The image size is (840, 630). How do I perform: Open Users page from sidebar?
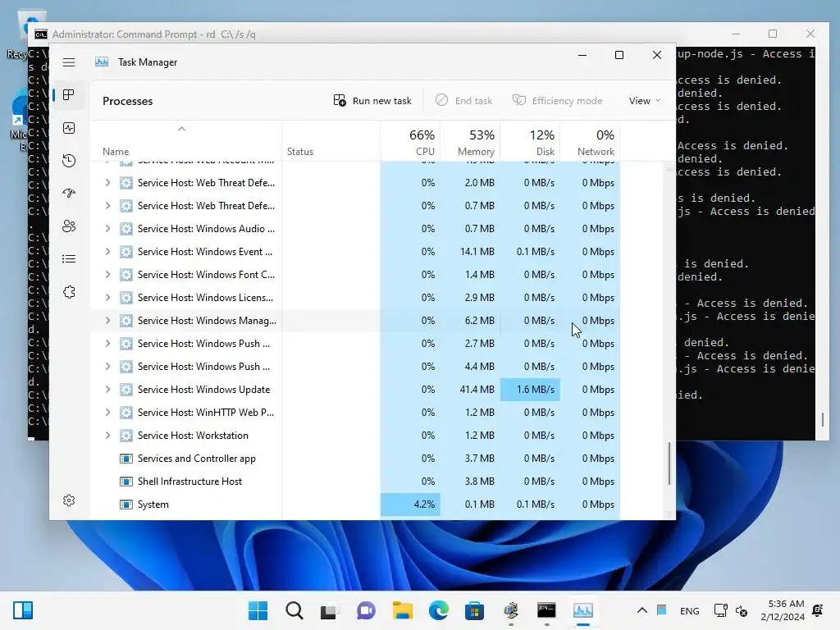tap(69, 226)
